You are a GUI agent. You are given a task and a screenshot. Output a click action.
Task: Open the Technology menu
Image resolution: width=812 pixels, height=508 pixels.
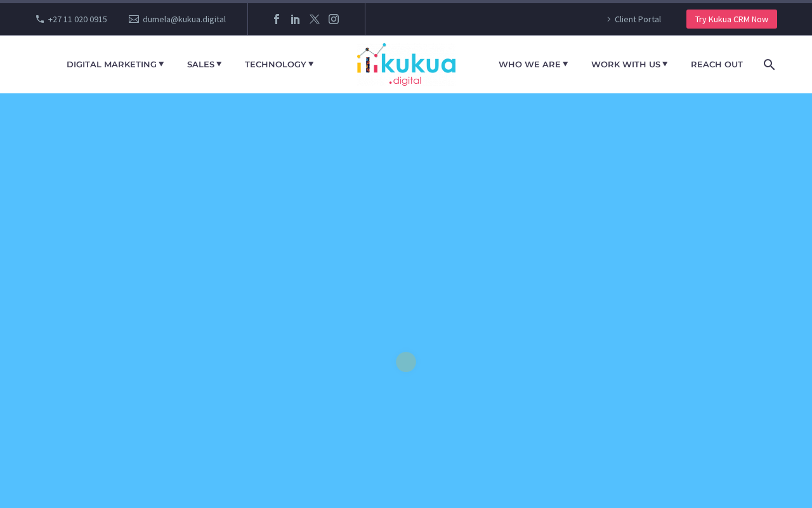pos(275,64)
